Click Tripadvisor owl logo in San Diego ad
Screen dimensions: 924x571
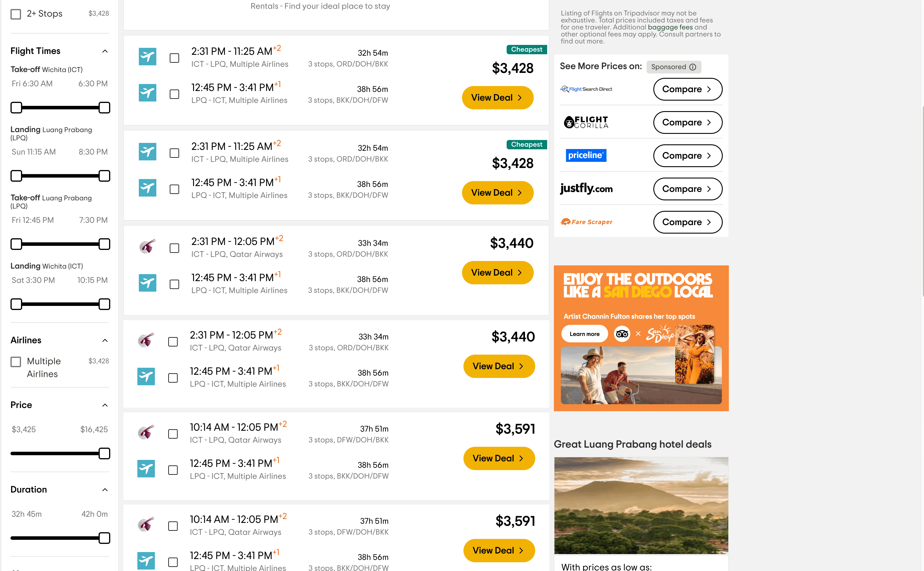tap(622, 334)
